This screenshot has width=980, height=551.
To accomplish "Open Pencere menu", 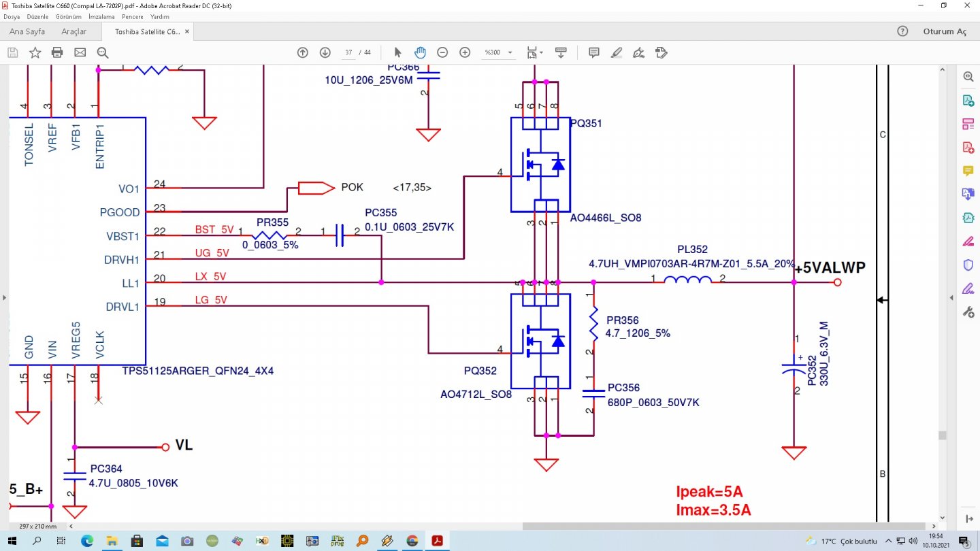I will pyautogui.click(x=132, y=17).
